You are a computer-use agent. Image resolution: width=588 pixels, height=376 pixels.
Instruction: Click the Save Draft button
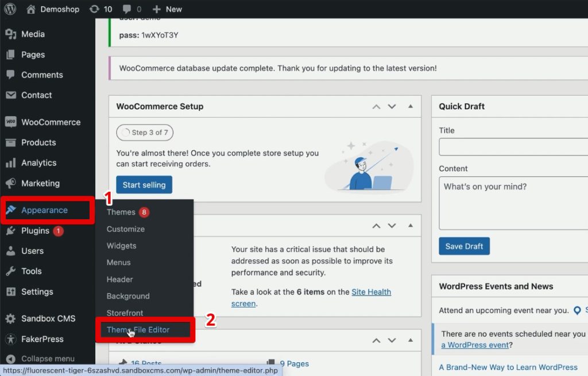464,246
